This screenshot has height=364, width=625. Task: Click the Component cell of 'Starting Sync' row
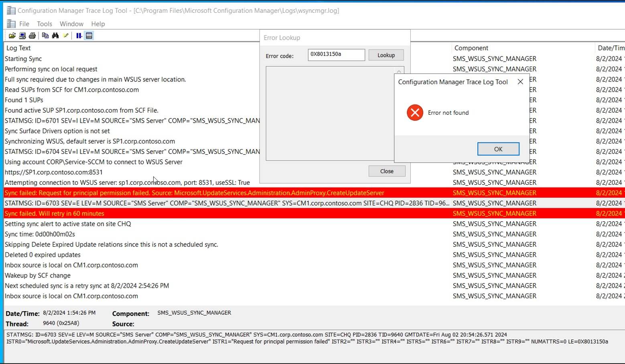click(495, 59)
